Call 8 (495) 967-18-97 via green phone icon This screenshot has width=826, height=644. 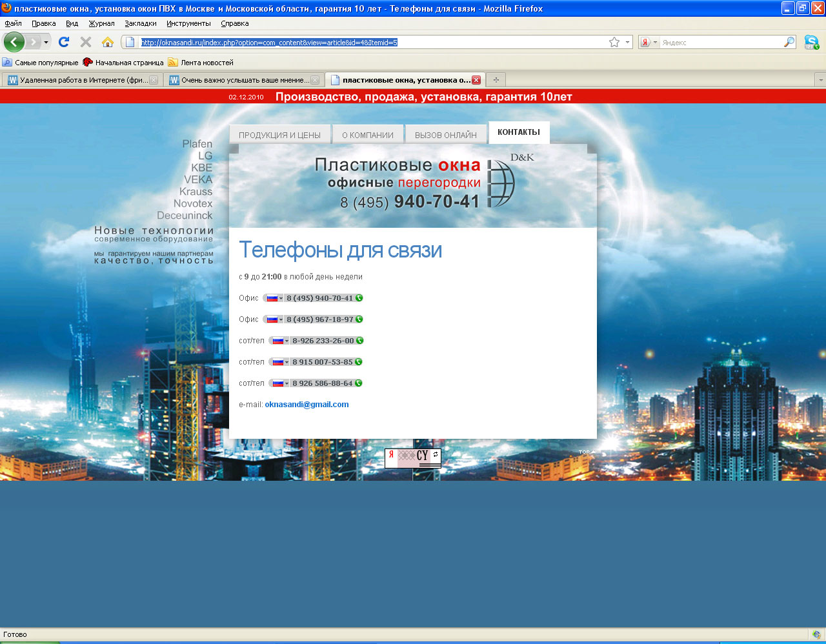(x=359, y=319)
